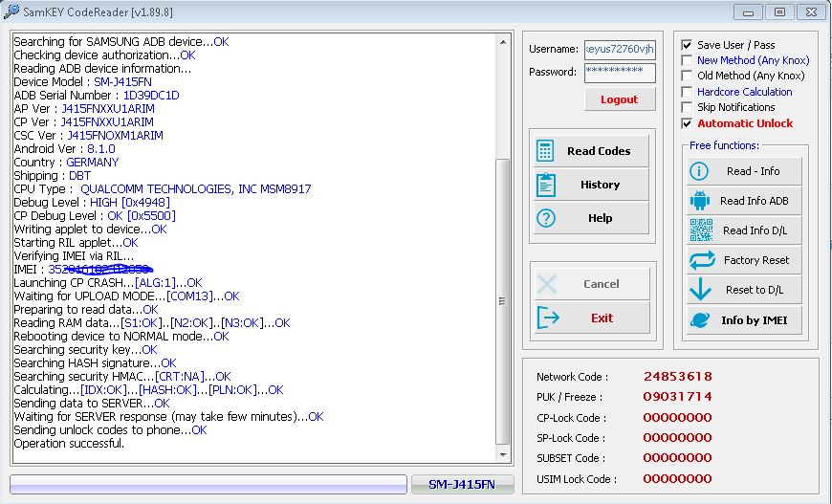
Task: Click Android Ver 8.1.0 log line
Action: (x=64, y=149)
